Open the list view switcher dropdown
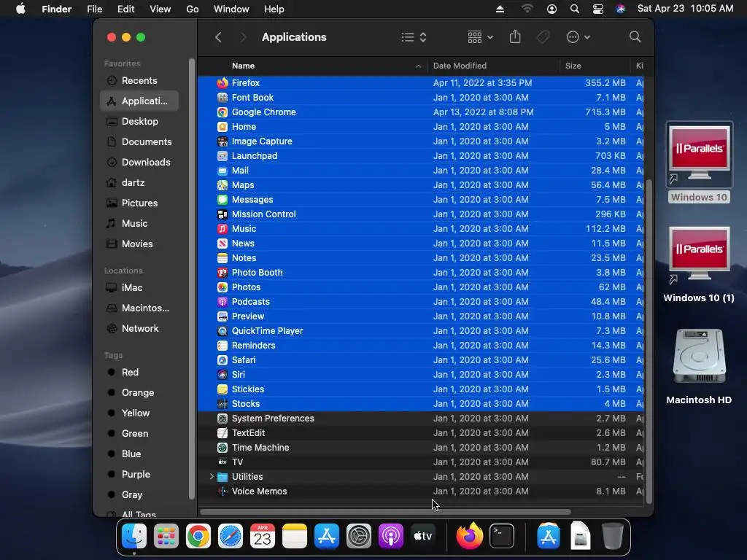This screenshot has height=560, width=747. pos(414,37)
